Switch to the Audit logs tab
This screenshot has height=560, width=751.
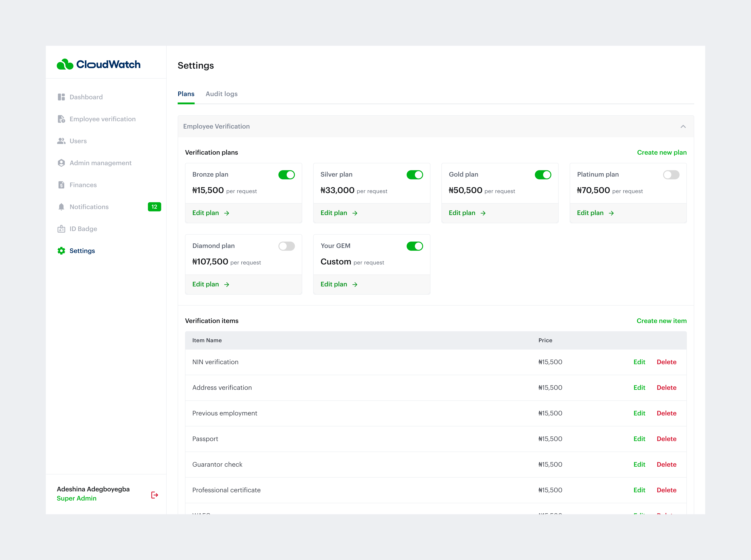[222, 94]
